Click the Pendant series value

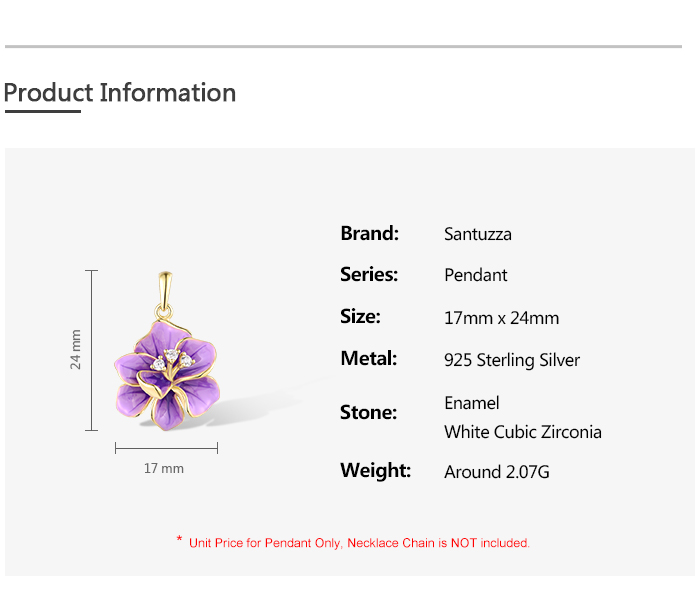coord(476,275)
